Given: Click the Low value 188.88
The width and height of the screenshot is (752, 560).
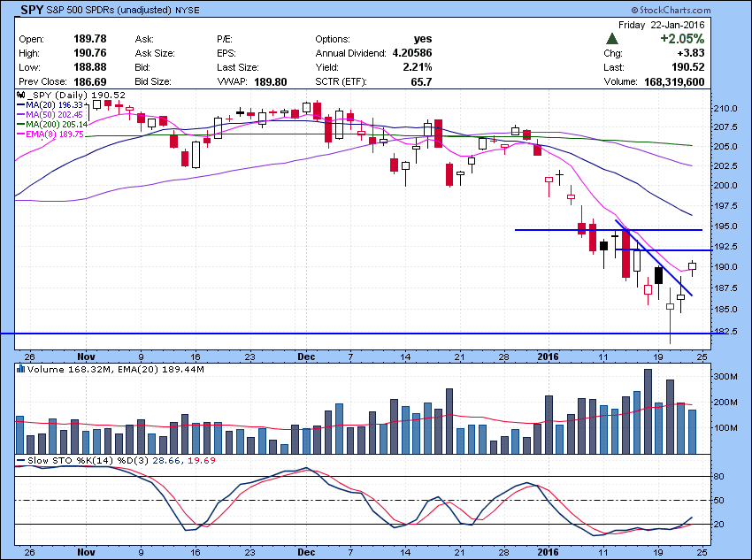Looking at the screenshot, I should 89,67.
